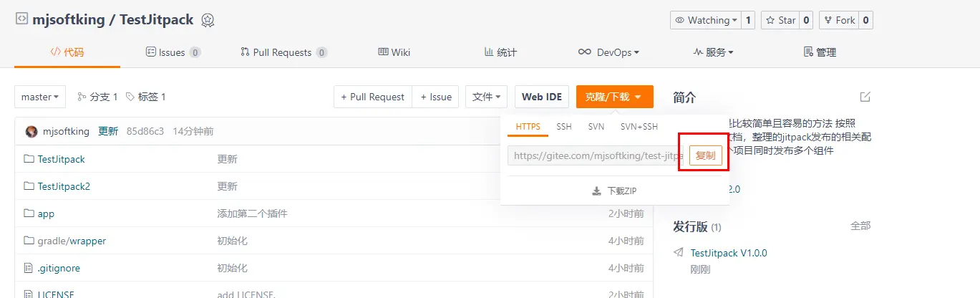
Task: Select the SVN+SSH clone tab
Action: [639, 127]
